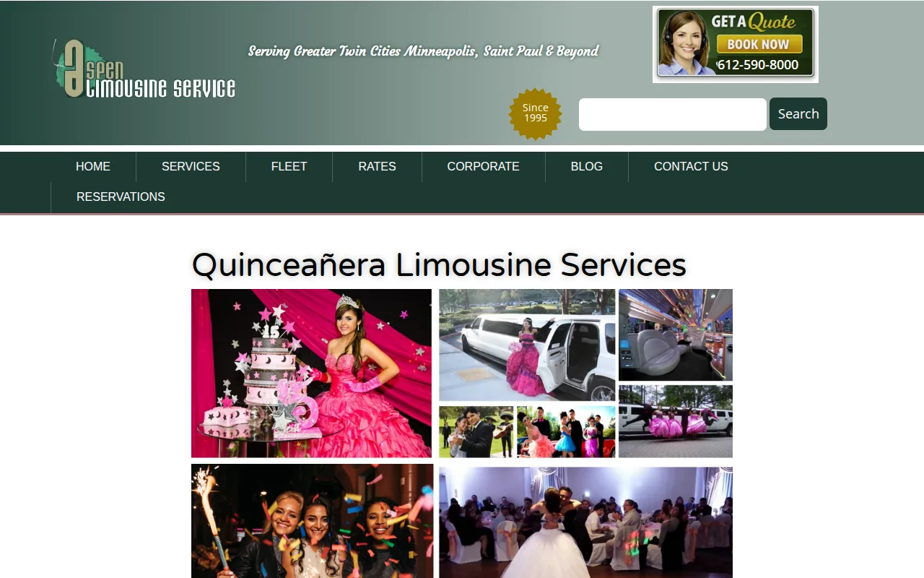Go to the HOME menu item

tap(93, 167)
